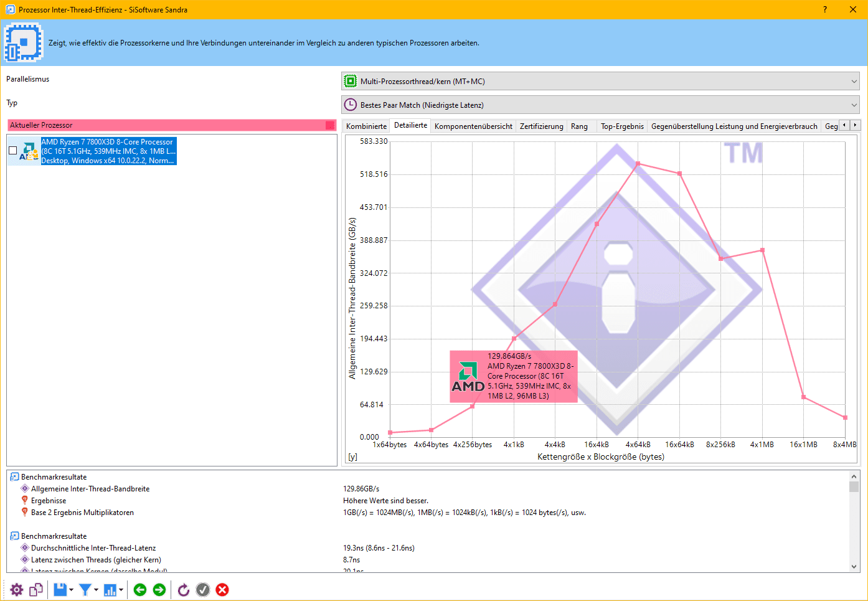Click the results panel scroll down arrow
The image size is (868, 601).
click(x=854, y=567)
